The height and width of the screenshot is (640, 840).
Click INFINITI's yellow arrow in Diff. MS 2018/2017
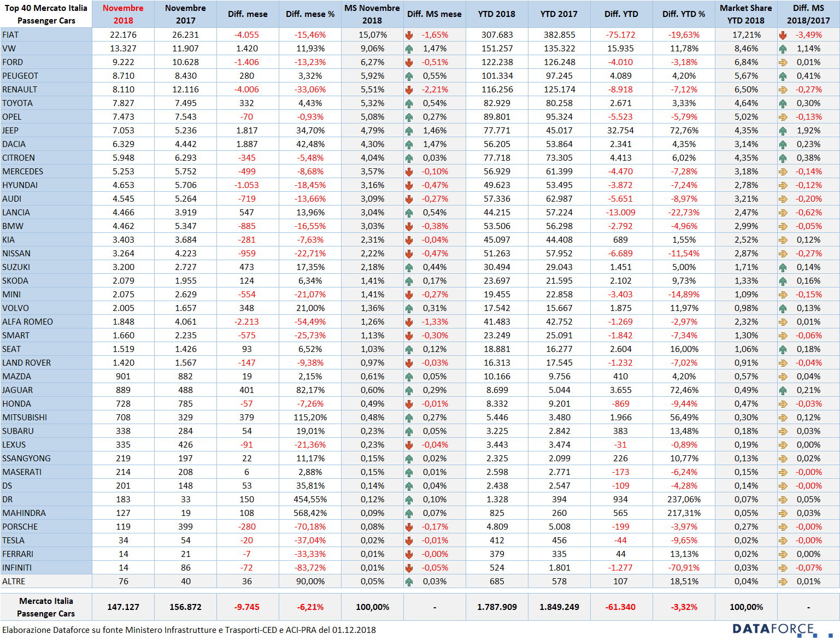point(783,568)
